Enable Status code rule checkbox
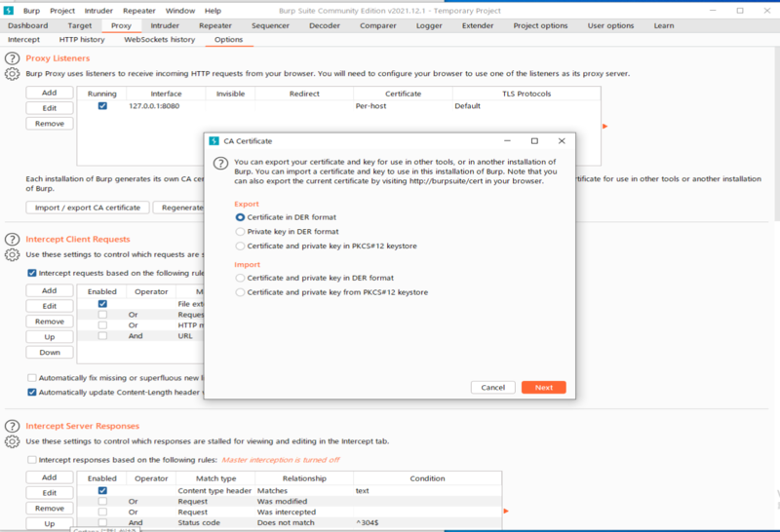This screenshot has width=780, height=532. (x=102, y=522)
